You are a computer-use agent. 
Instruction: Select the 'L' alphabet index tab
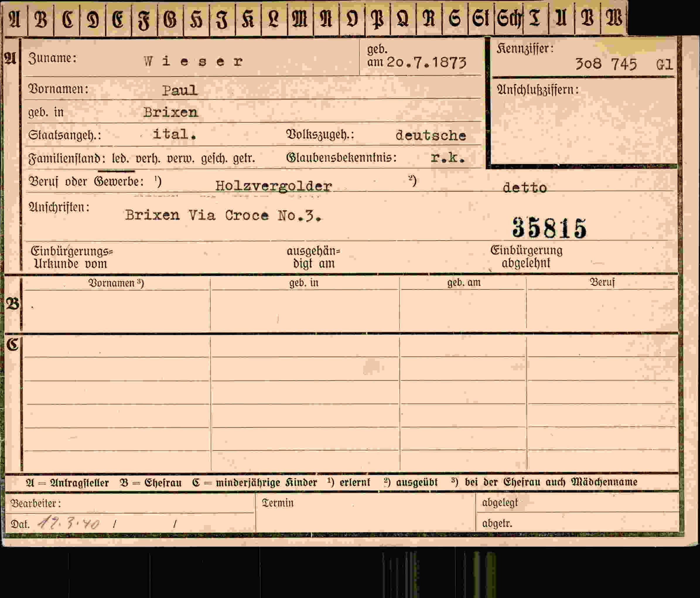[x=274, y=18]
